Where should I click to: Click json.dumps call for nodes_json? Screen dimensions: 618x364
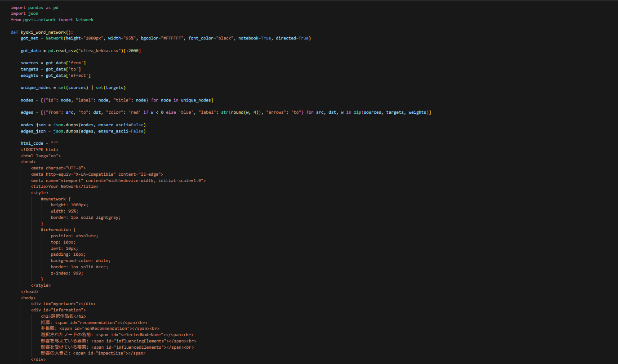pos(65,124)
